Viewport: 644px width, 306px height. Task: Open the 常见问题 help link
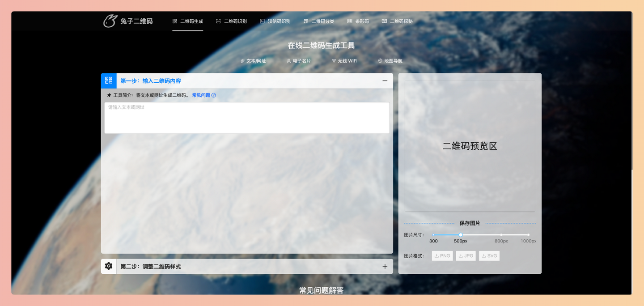[200, 95]
